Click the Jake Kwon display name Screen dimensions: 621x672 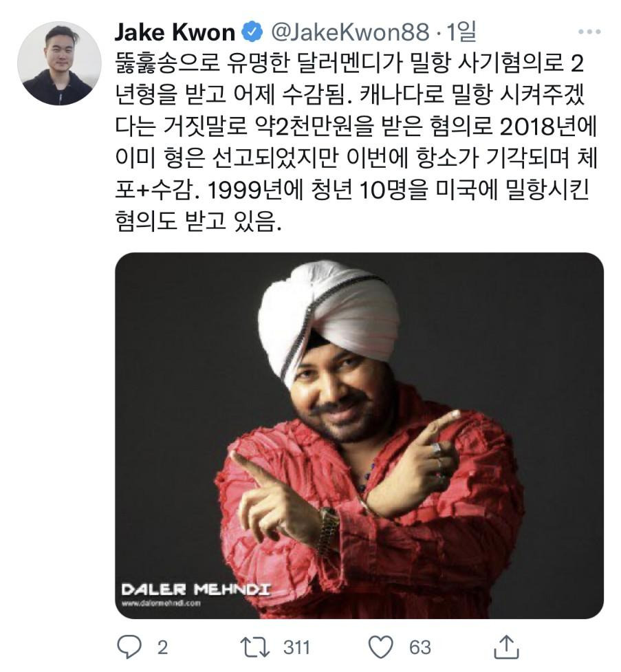(175, 32)
